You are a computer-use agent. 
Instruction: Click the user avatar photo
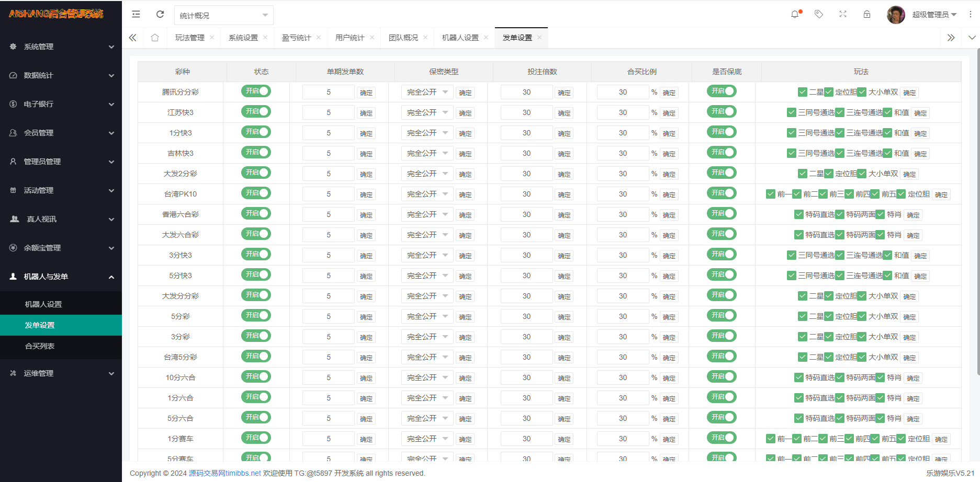896,14
